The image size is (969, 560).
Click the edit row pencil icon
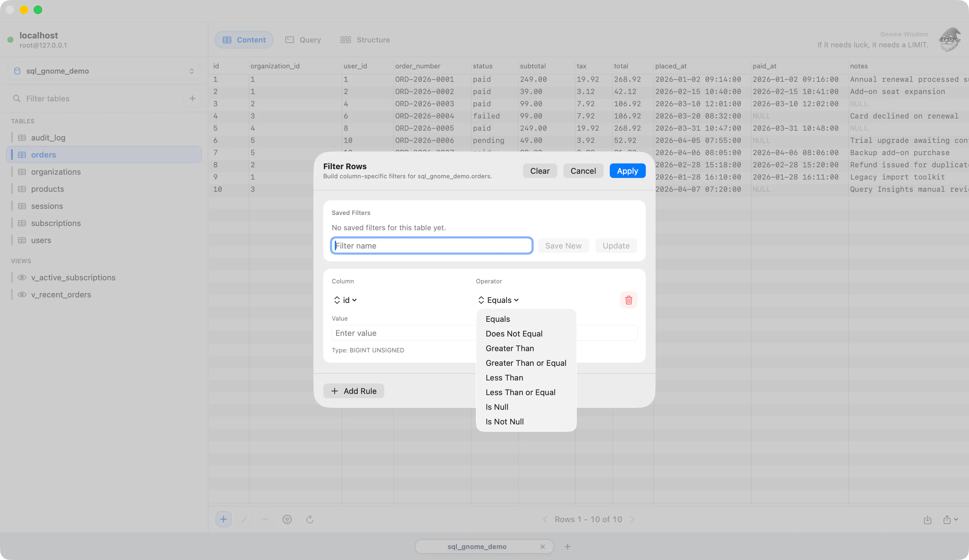point(244,519)
